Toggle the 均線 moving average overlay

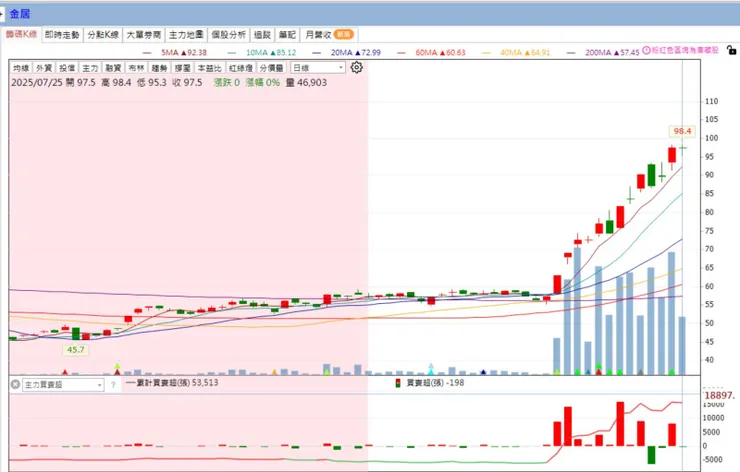[x=21, y=68]
